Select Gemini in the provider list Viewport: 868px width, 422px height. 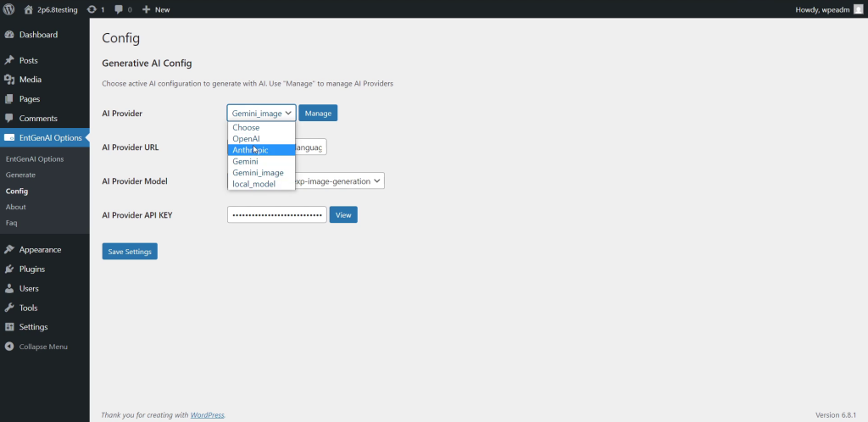[x=261, y=162]
